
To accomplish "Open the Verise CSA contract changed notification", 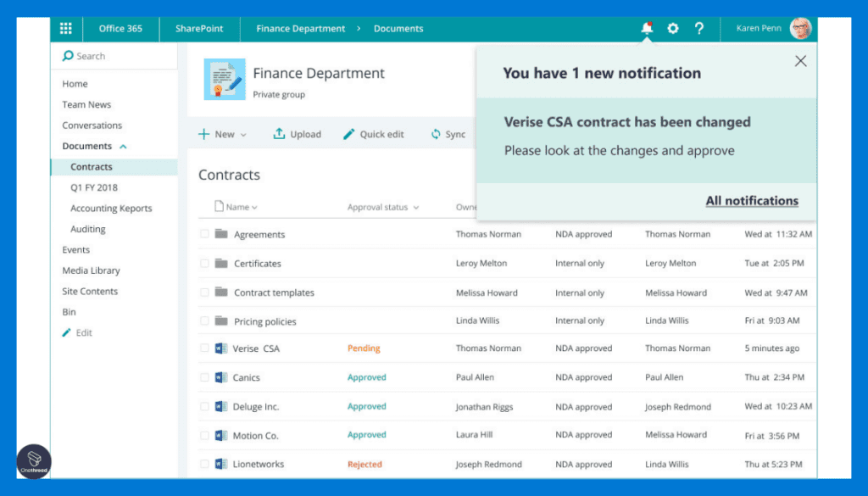I will 647,141.
